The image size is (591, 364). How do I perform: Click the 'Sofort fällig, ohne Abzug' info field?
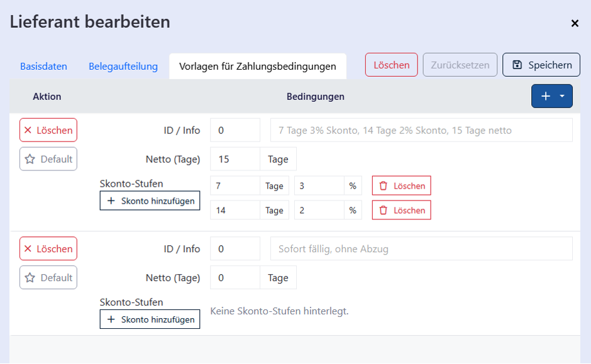(421, 248)
